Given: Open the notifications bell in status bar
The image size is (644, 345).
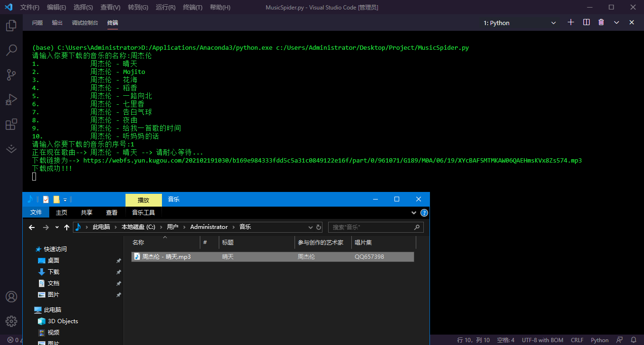Looking at the screenshot, I should click(633, 340).
